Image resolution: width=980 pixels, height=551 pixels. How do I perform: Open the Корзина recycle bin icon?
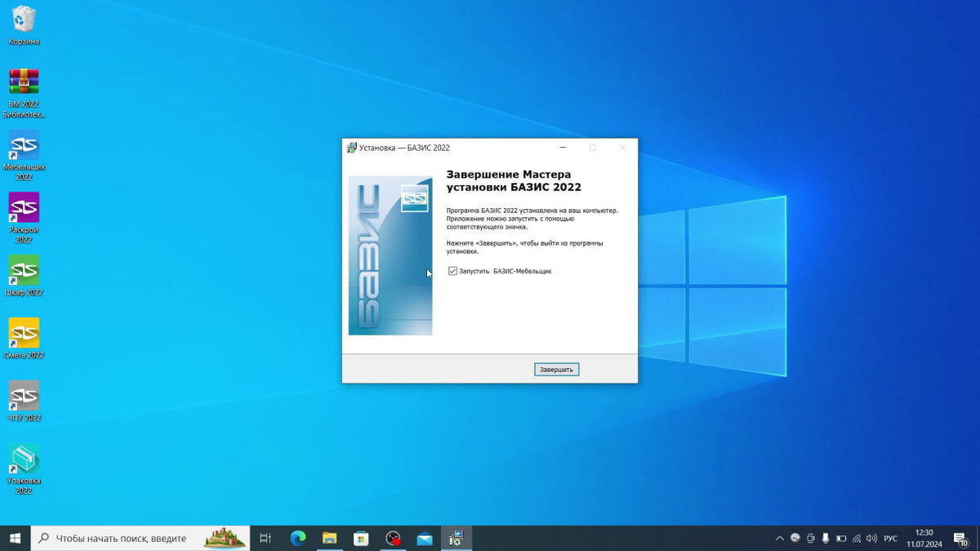pos(24,24)
